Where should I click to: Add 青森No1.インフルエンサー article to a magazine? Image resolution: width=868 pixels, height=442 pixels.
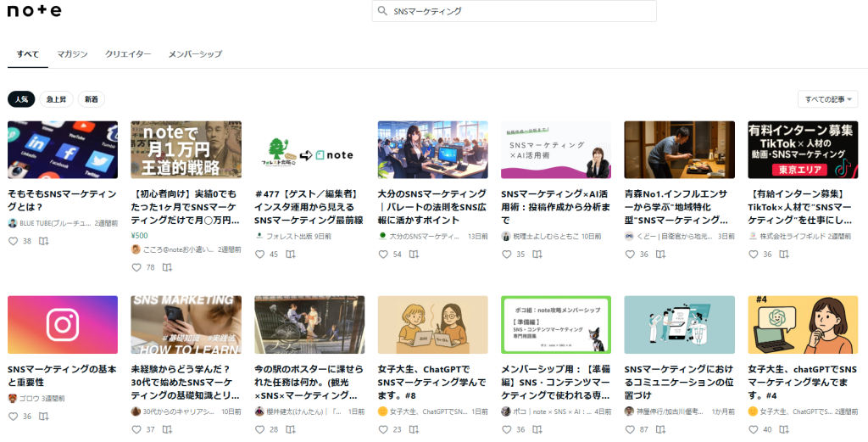(661, 255)
